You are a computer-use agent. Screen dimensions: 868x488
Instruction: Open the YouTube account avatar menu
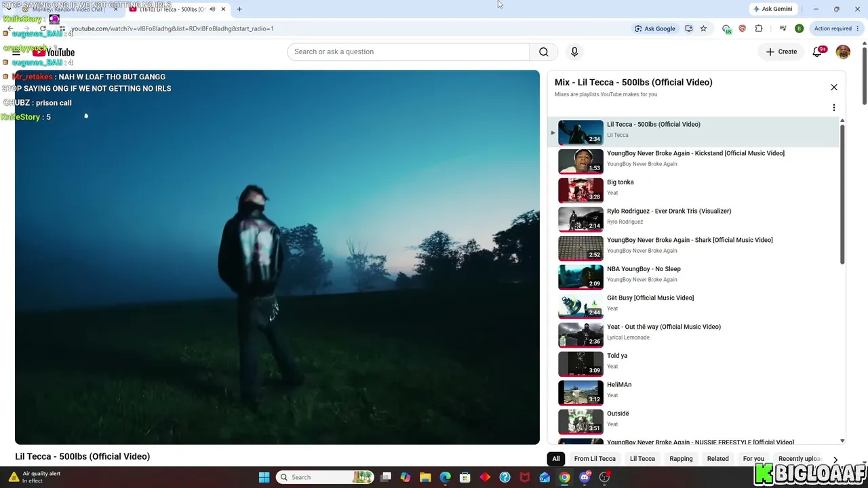(x=843, y=52)
